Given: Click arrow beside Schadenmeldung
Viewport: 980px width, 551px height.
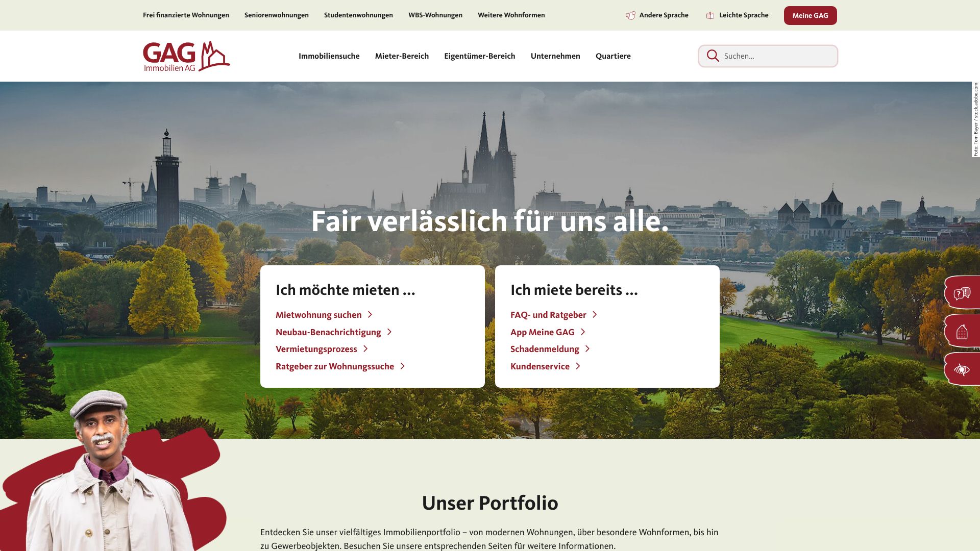Looking at the screenshot, I should (587, 349).
